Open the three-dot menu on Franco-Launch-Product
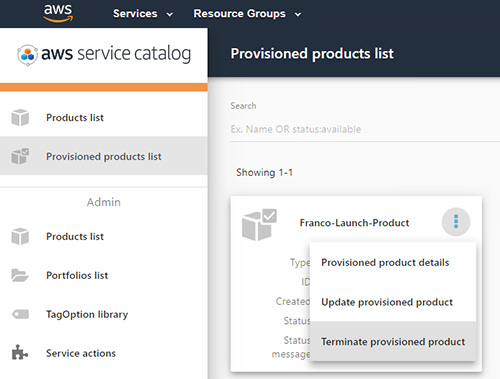This screenshot has height=379, width=500. click(456, 222)
